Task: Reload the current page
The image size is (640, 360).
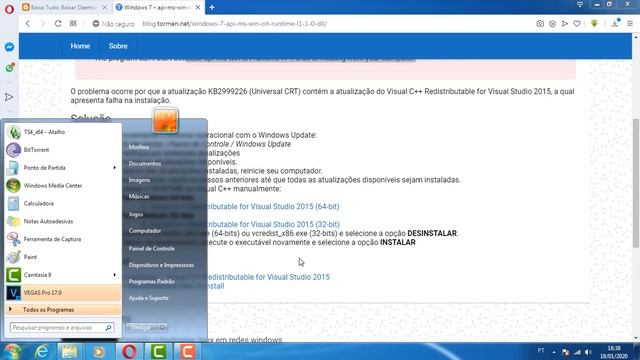Action: 58,24
